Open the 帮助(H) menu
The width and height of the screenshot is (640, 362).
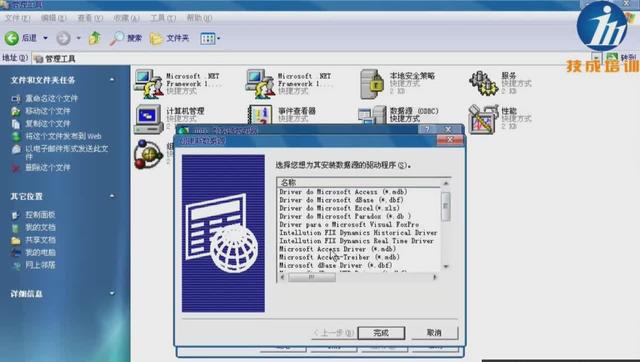(199, 18)
